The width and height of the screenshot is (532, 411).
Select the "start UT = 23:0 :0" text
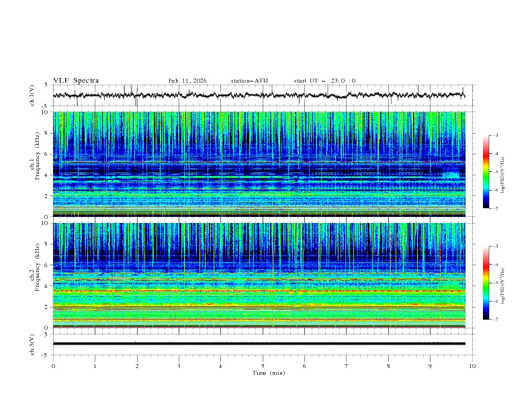[x=324, y=81]
